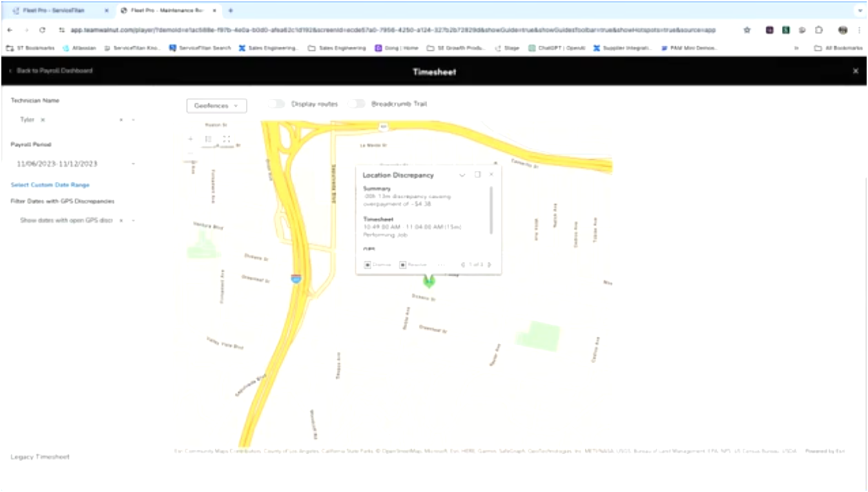Close the Timesheet panel with X
The height and width of the screenshot is (492, 868).
(856, 71)
